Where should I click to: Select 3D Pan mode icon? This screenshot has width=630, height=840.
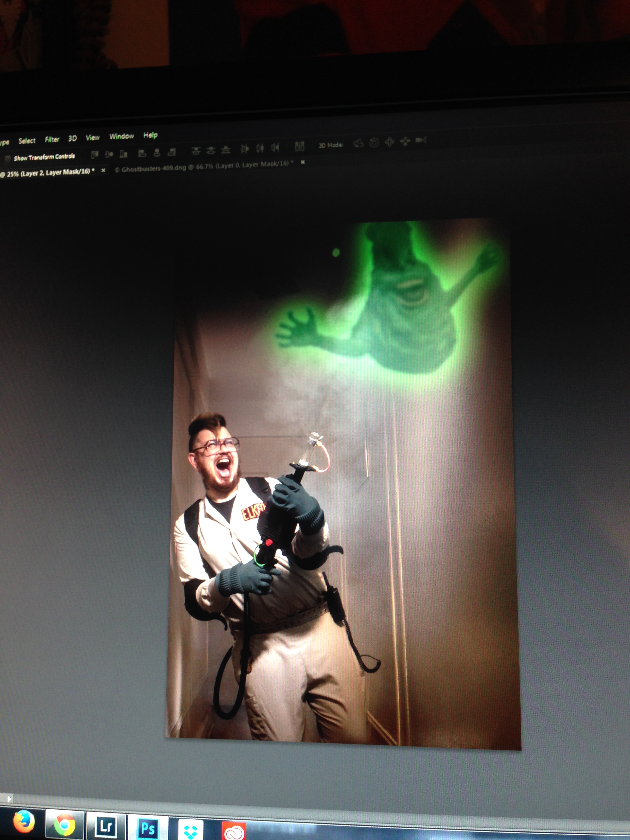pyautogui.click(x=390, y=142)
